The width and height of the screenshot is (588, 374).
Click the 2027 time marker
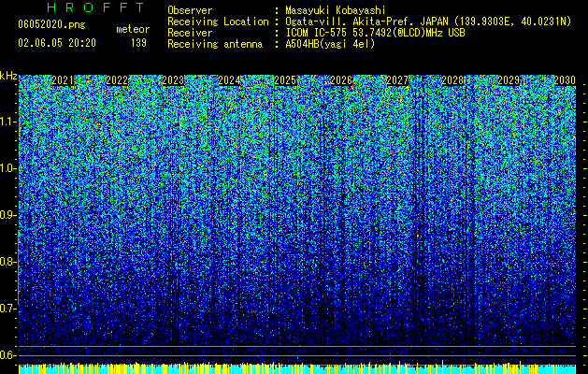tap(397, 80)
